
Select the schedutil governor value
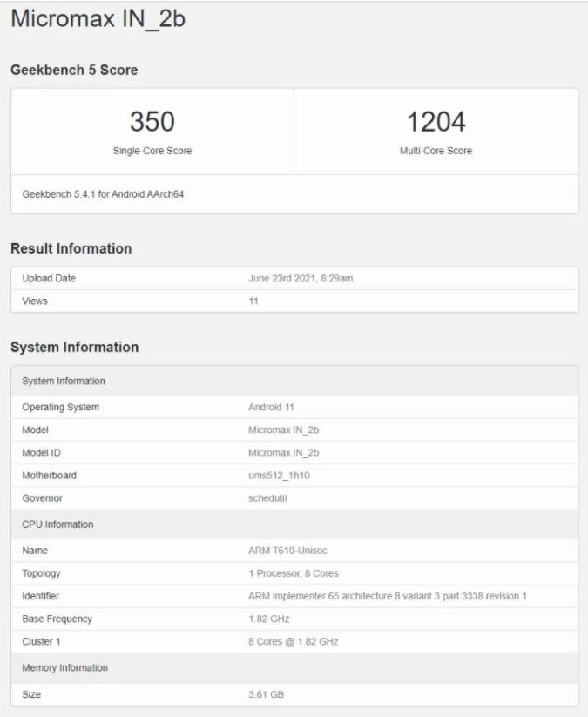[267, 498]
